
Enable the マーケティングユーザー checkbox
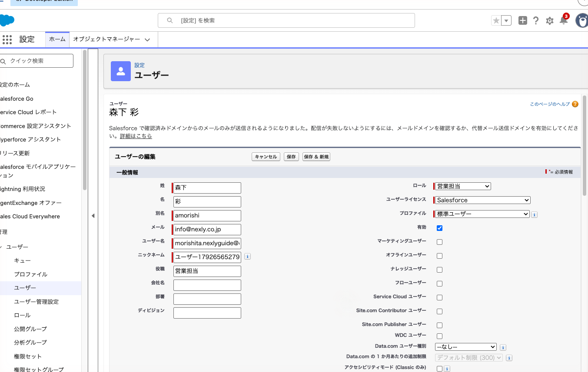[439, 242]
